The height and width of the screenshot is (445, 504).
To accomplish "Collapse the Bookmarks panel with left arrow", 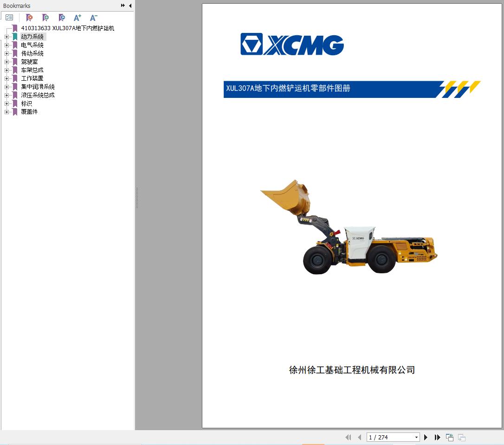I will click(x=130, y=6).
